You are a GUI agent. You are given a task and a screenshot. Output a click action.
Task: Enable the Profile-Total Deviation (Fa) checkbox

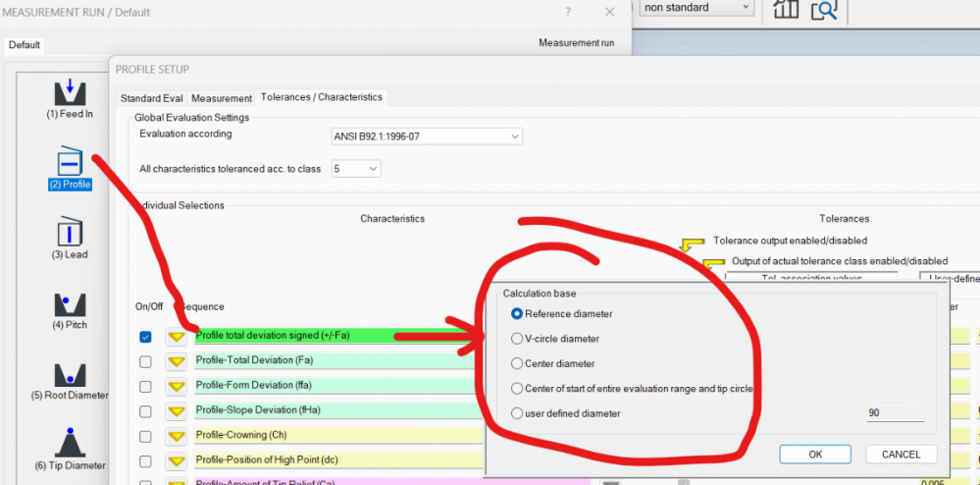tap(145, 361)
